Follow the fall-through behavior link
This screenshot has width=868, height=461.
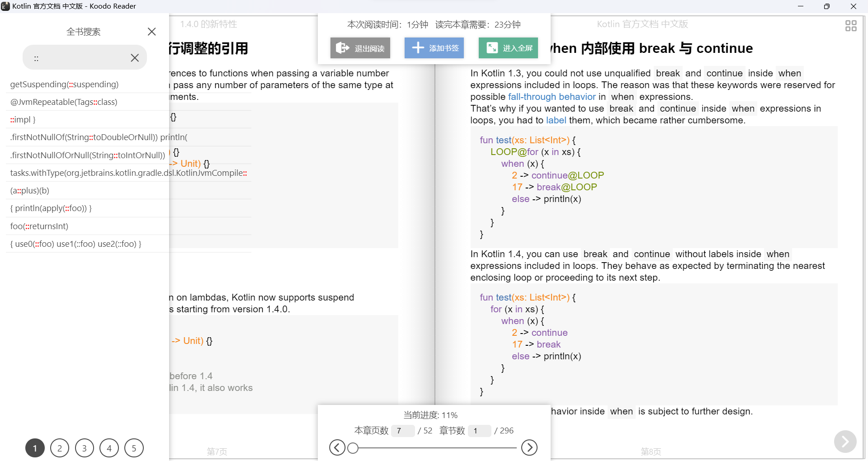[552, 97]
